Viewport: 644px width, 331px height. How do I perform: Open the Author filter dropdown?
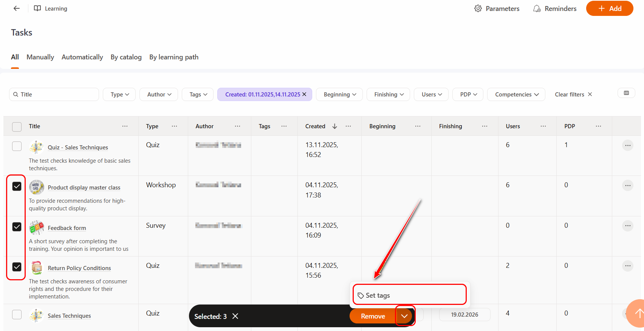coord(159,95)
